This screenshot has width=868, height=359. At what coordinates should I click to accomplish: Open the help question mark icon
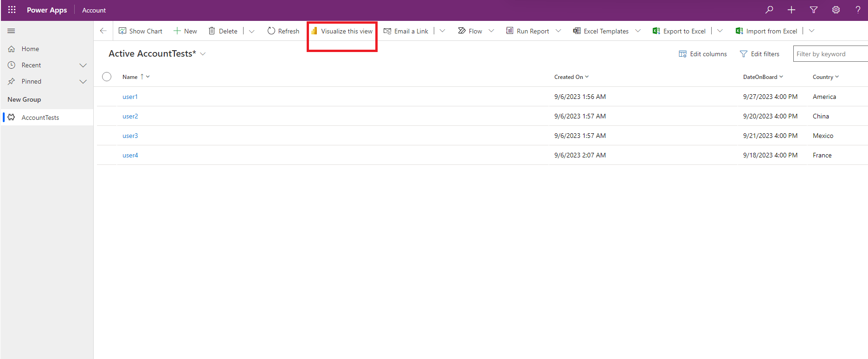coord(858,10)
